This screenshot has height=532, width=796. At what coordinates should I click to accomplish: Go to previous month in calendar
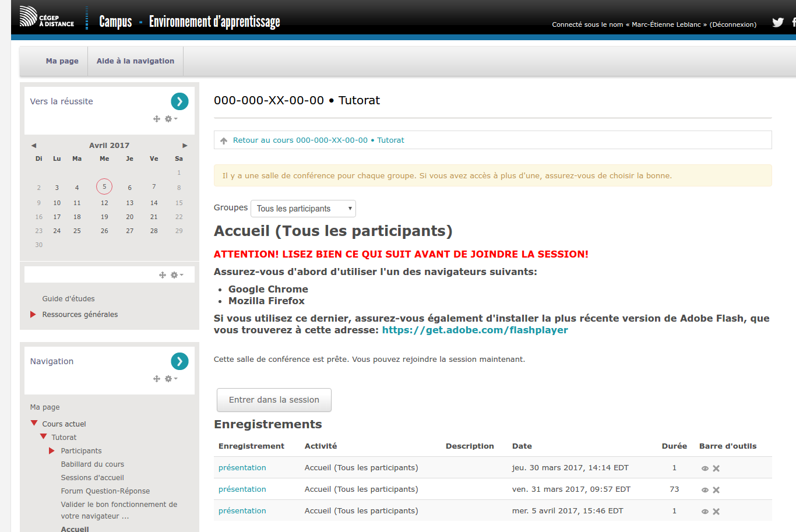point(34,146)
